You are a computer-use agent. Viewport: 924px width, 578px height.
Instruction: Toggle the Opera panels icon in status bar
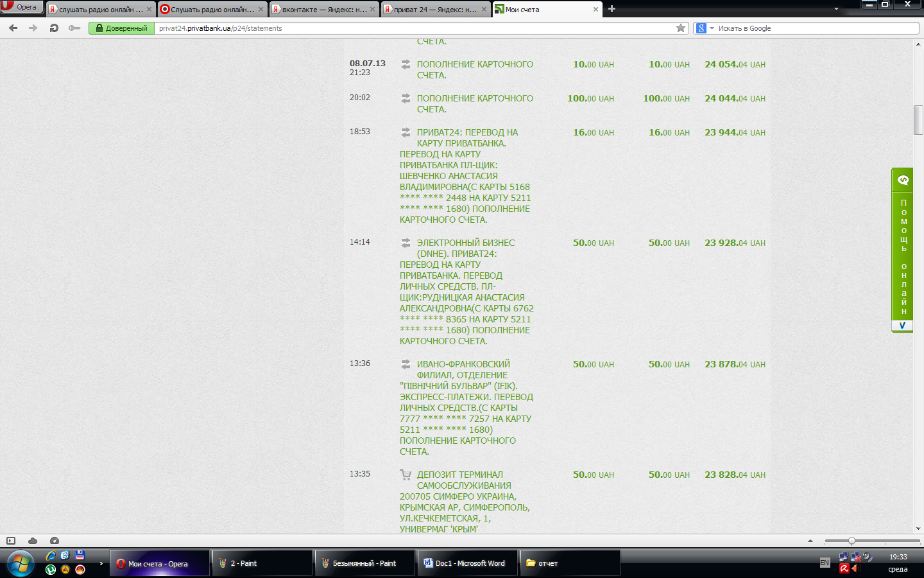pos(10,541)
